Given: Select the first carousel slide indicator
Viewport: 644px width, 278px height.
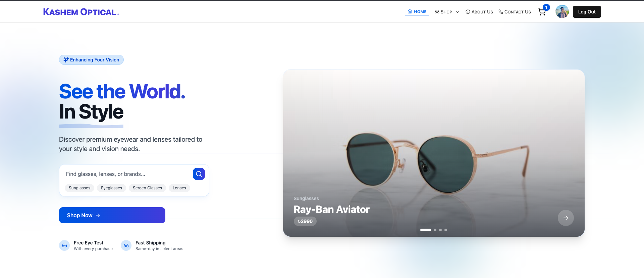Looking at the screenshot, I should tap(426, 230).
